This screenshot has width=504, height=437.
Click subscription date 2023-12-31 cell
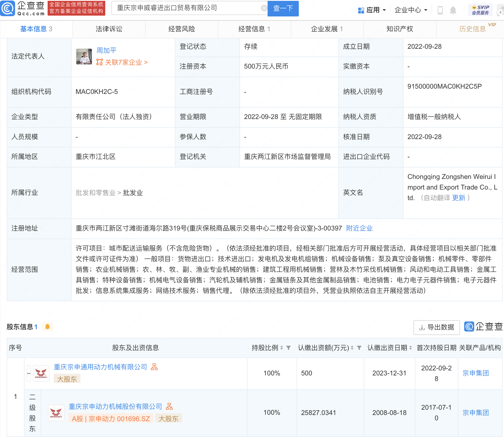point(389,373)
